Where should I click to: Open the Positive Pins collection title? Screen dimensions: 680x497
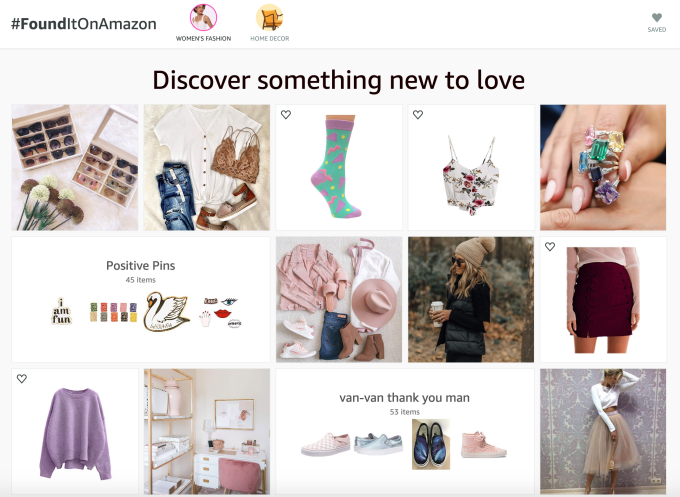pos(141,265)
